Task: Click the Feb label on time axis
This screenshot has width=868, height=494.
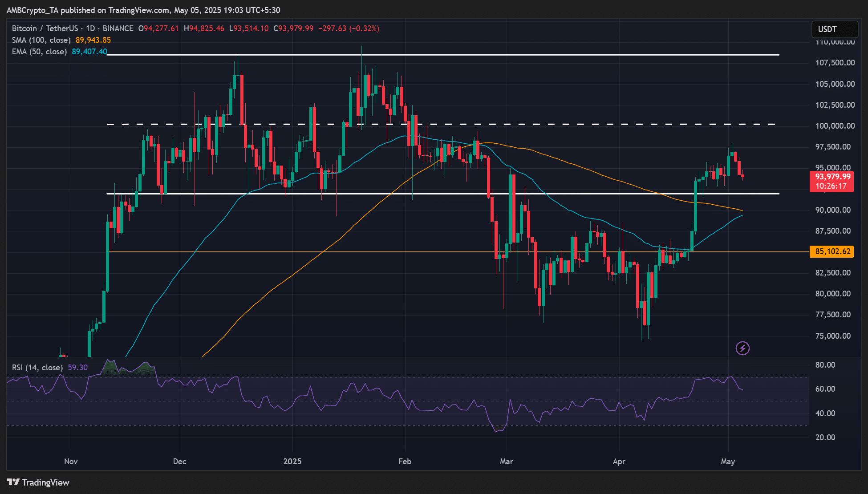Action: pos(405,462)
